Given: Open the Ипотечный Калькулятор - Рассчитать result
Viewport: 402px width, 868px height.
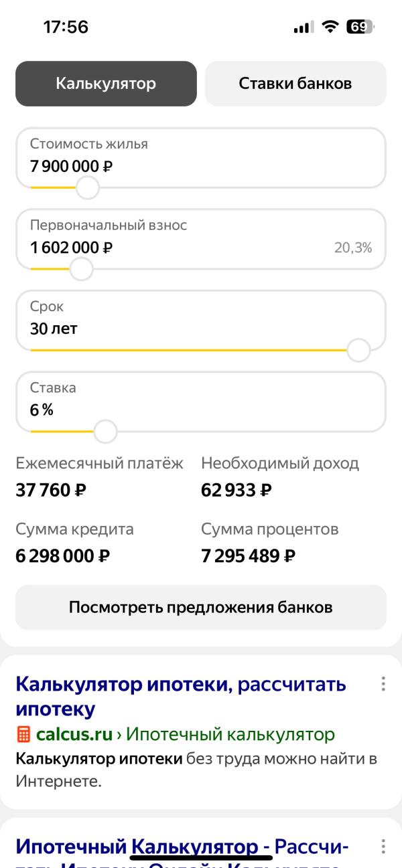Looking at the screenshot, I should coord(182,850).
